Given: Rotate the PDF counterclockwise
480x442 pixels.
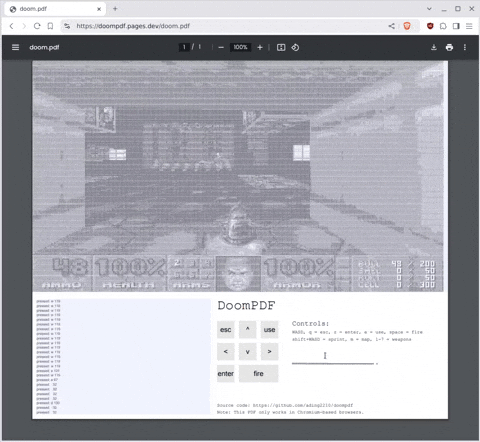Looking at the screenshot, I should tap(295, 47).
